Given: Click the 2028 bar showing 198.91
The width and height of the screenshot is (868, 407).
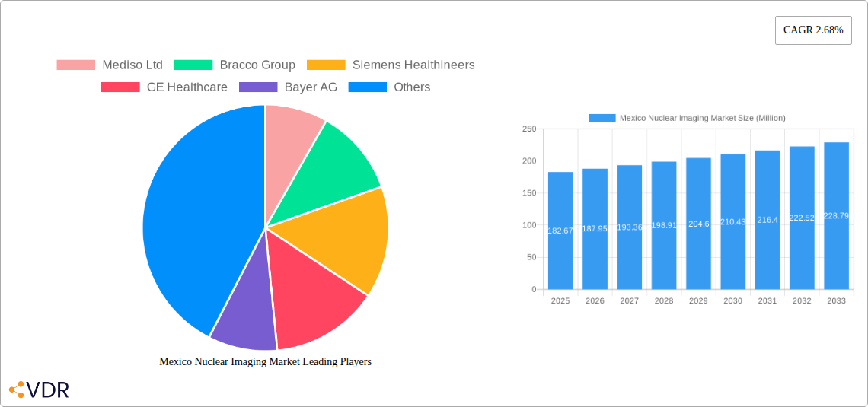Looking at the screenshot, I should point(664,226).
